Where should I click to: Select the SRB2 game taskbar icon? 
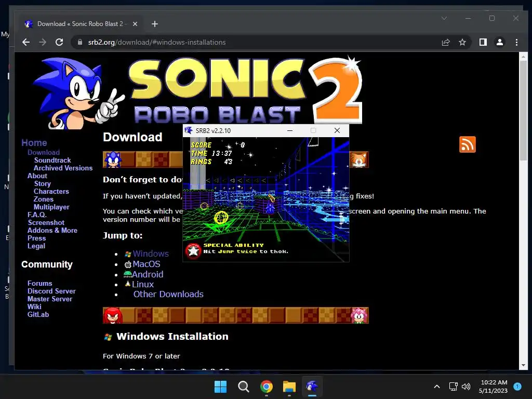pyautogui.click(x=312, y=387)
